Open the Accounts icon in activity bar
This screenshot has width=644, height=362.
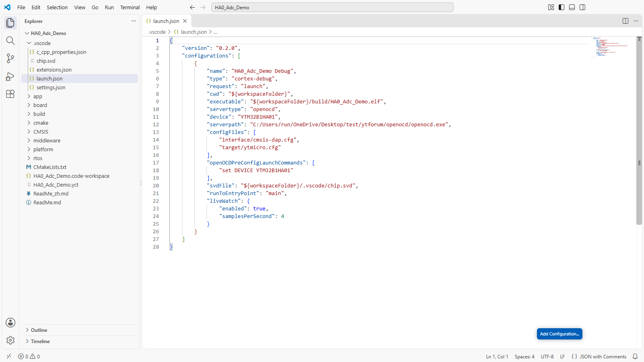[10, 323]
